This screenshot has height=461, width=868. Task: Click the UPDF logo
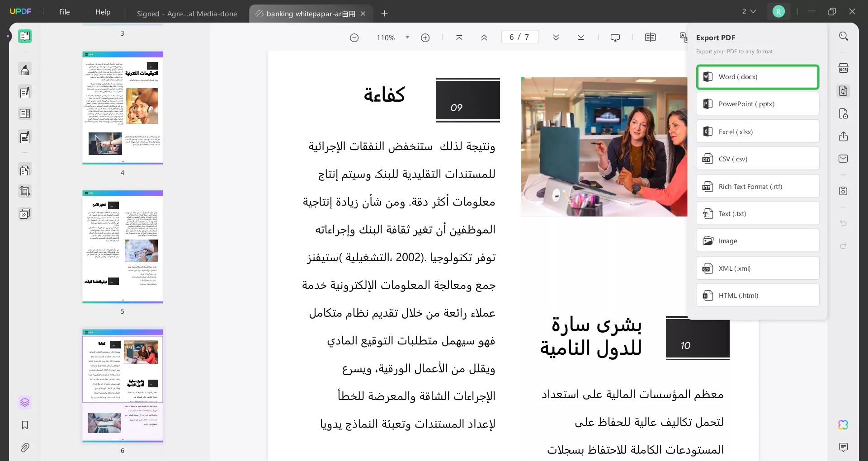(x=20, y=12)
